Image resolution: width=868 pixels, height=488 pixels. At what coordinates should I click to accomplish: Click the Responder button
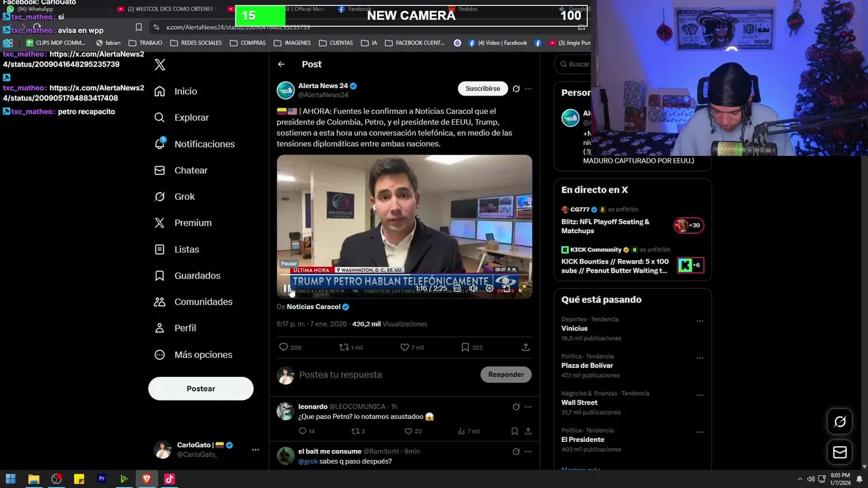(506, 375)
